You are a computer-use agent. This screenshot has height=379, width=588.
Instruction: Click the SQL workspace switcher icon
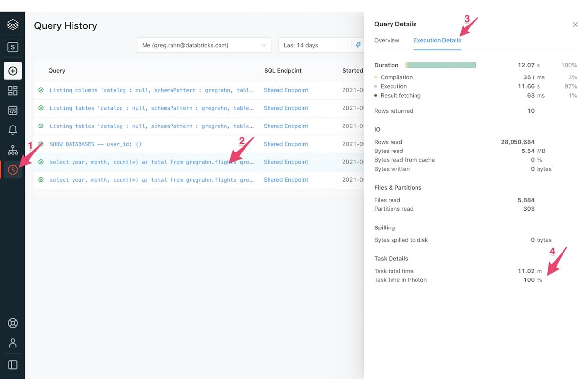[13, 48]
